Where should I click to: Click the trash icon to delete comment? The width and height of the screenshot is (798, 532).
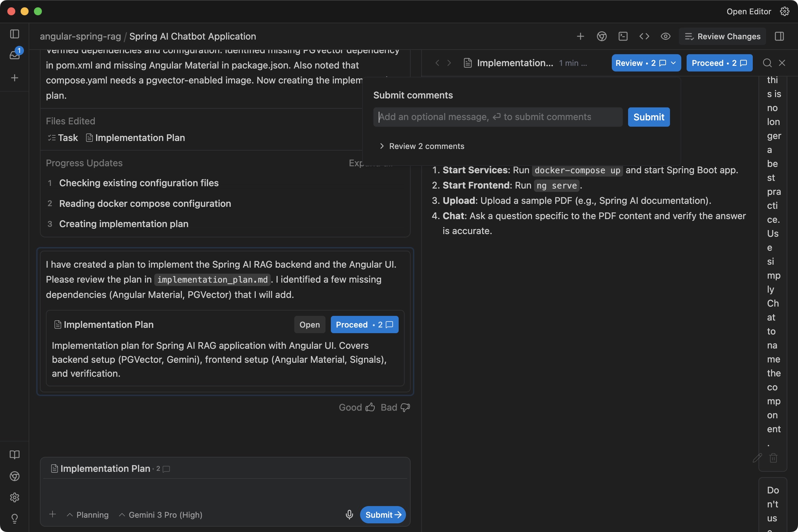pos(773,458)
